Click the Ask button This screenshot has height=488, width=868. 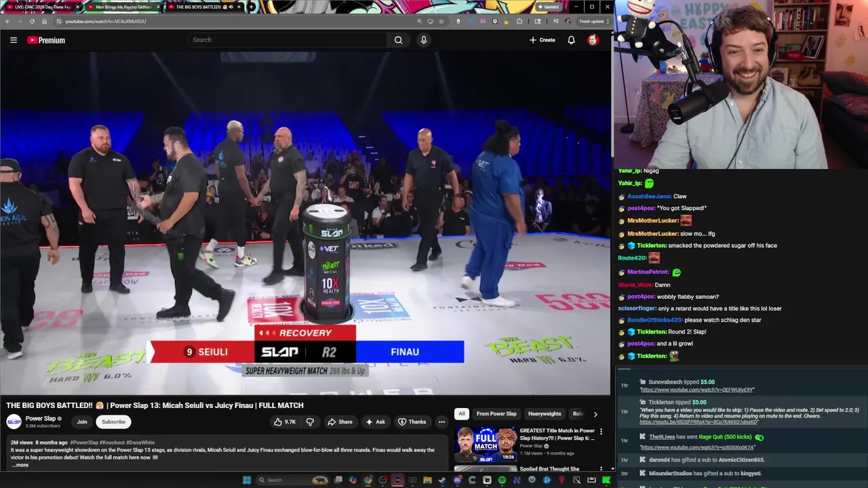pos(375,422)
